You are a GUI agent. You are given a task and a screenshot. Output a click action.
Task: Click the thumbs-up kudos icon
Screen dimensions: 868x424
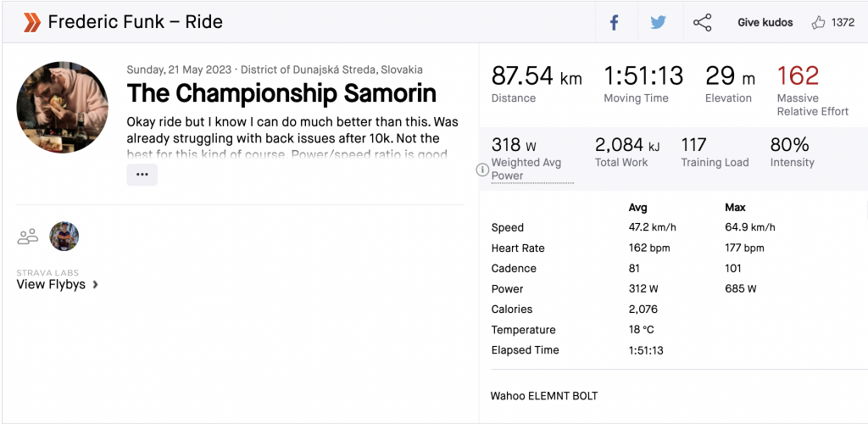pos(818,23)
